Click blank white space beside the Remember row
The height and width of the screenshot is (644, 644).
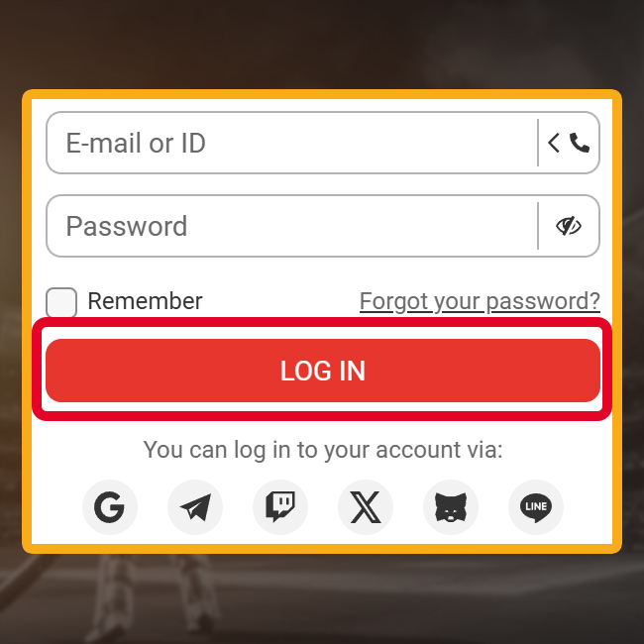tap(279, 301)
